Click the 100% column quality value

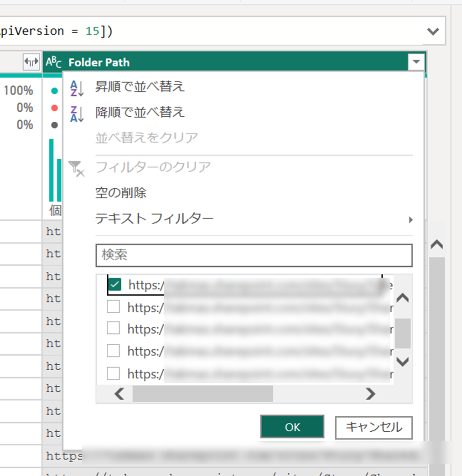pos(19,90)
